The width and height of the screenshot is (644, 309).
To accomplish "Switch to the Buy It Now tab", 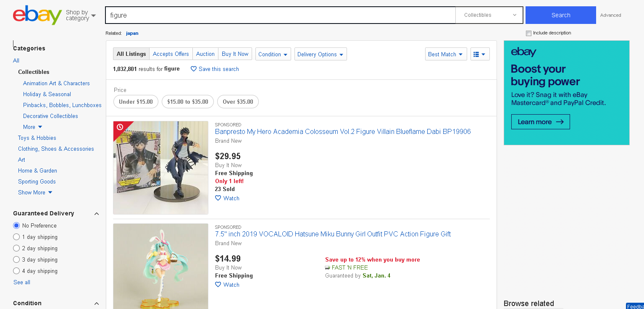I will pos(235,54).
